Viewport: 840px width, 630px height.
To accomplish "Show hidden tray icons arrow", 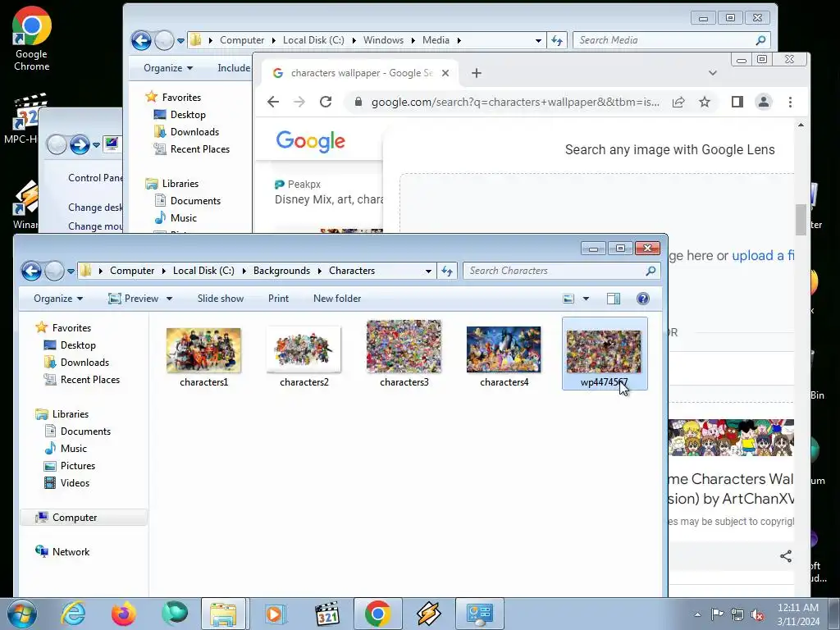I will tap(697, 614).
